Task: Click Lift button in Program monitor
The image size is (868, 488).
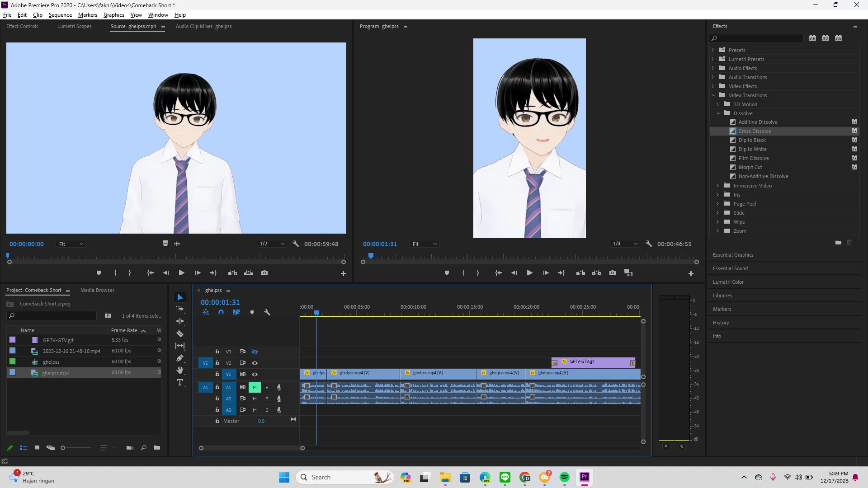Action: 581,273
